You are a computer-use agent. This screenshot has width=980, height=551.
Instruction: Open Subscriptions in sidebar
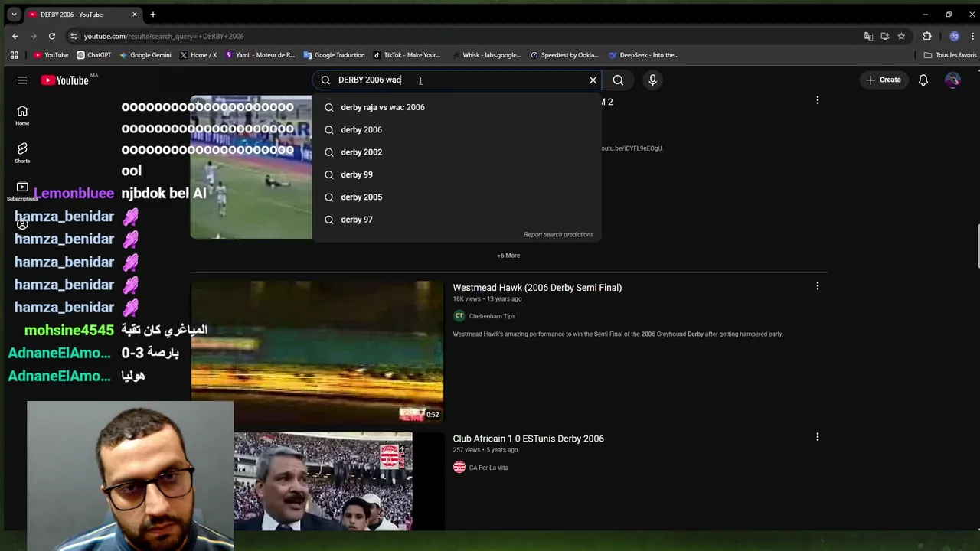click(22, 191)
